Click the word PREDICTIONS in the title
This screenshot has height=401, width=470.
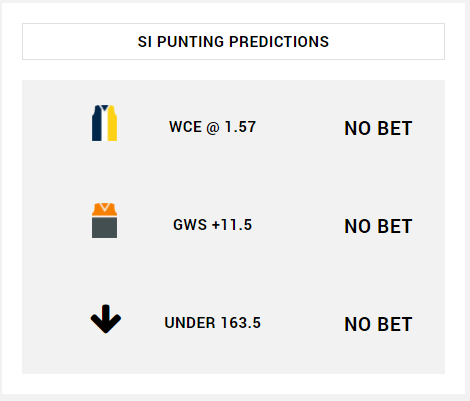(x=279, y=42)
